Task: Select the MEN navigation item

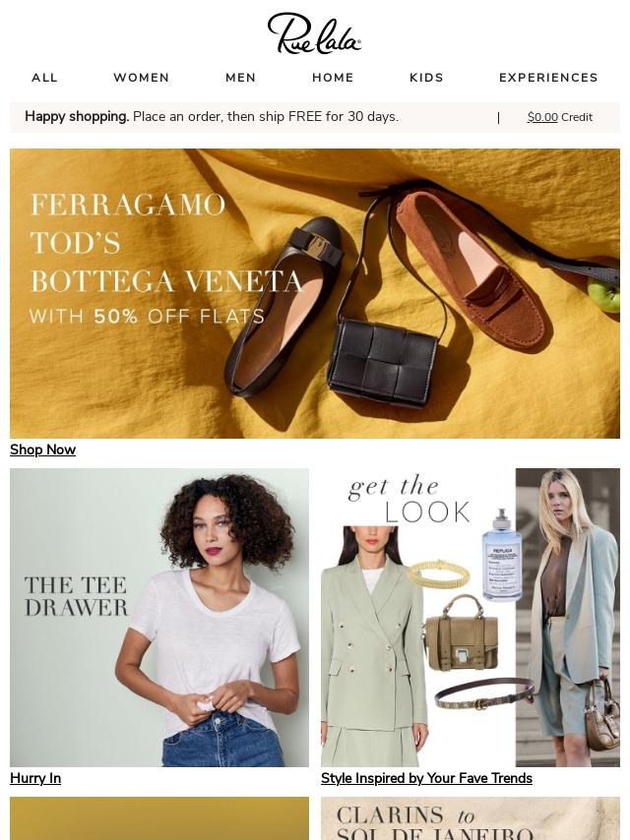Action: click(241, 78)
